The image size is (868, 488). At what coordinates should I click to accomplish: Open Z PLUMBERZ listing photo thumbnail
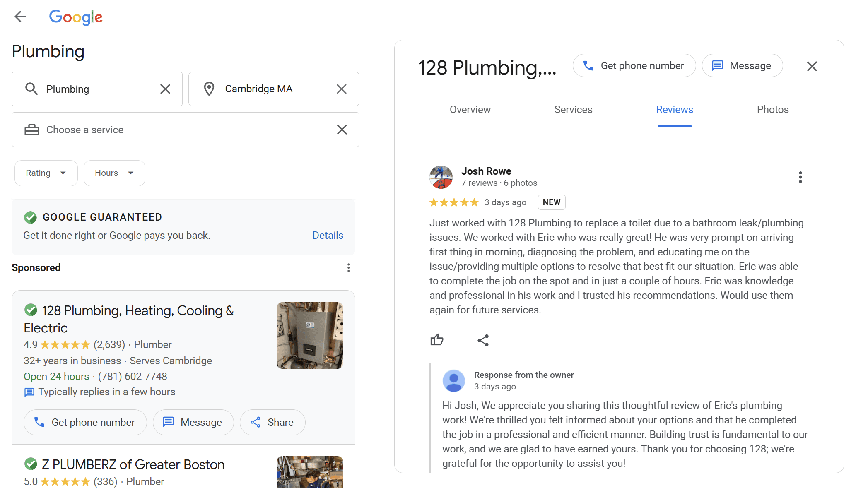(x=310, y=472)
